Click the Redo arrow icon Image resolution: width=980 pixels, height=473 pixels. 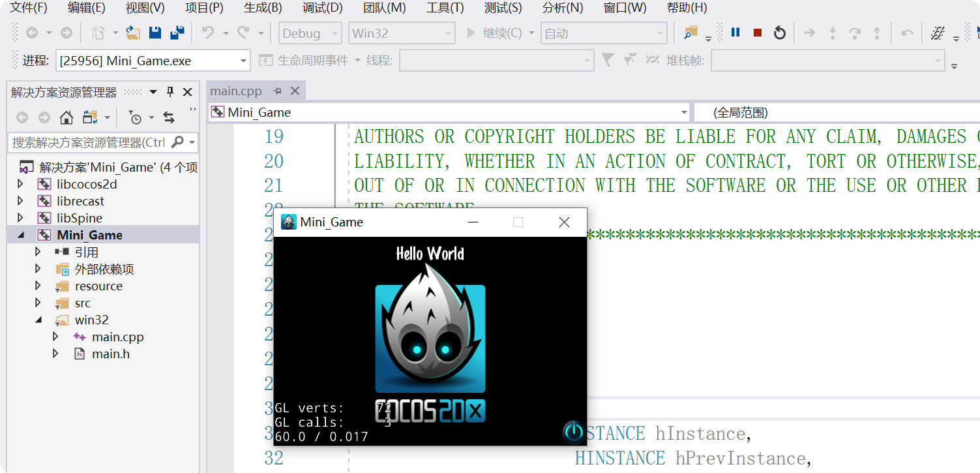(243, 33)
